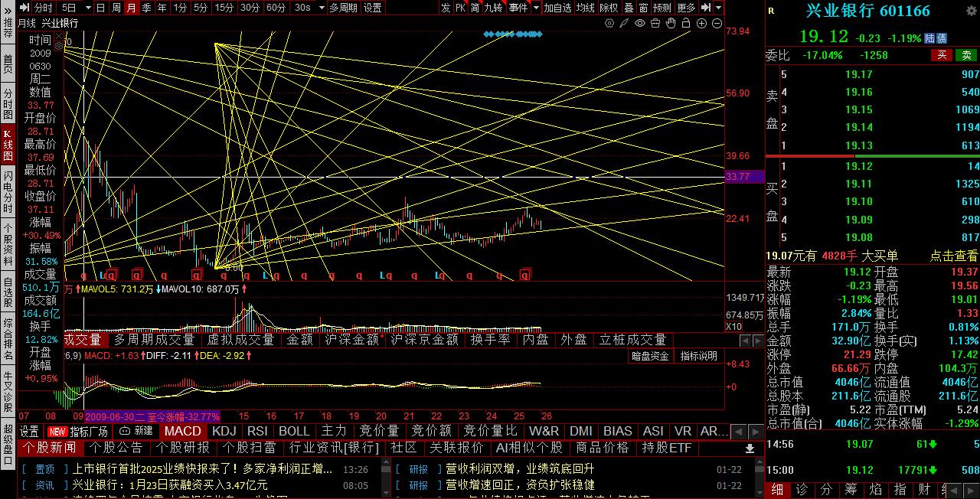Toggle the 预测 forecast button

661,8
